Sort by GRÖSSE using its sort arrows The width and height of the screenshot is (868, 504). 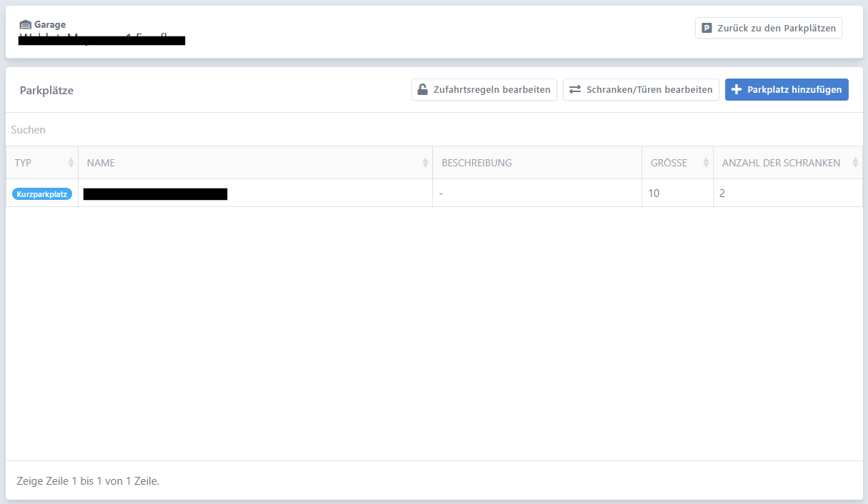pyautogui.click(x=707, y=163)
